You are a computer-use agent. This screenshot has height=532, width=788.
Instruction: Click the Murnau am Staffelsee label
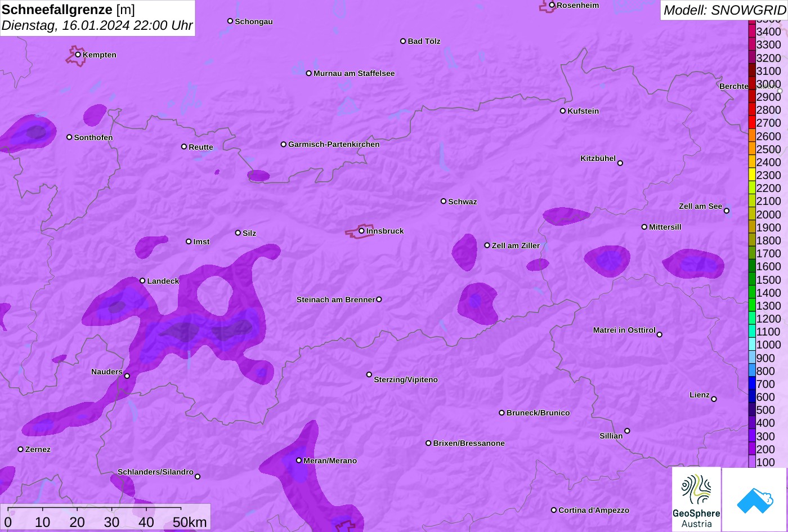(354, 73)
